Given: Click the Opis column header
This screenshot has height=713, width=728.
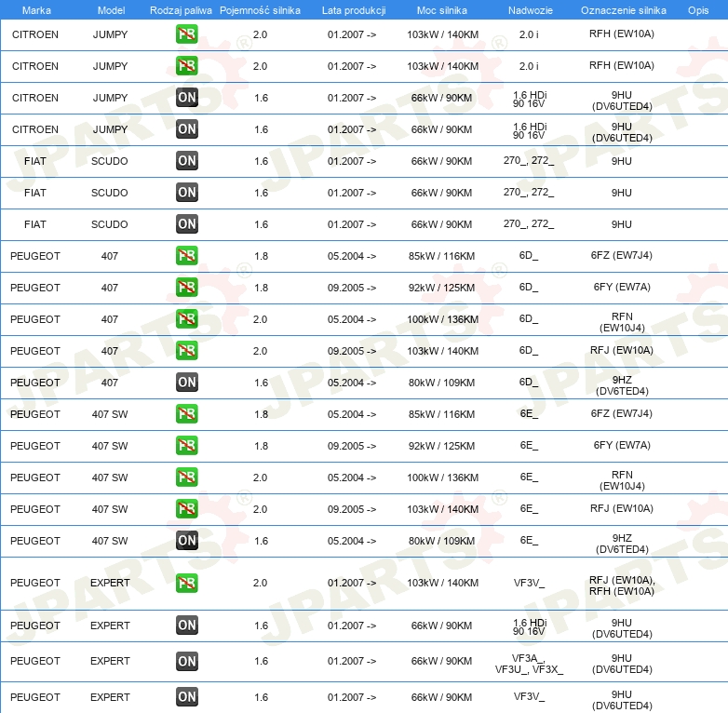Looking at the screenshot, I should [698, 10].
